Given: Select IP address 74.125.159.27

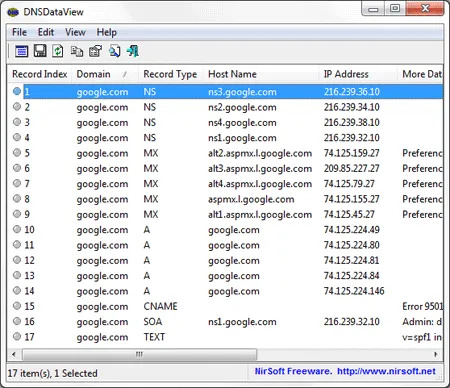Looking at the screenshot, I should tap(352, 153).
